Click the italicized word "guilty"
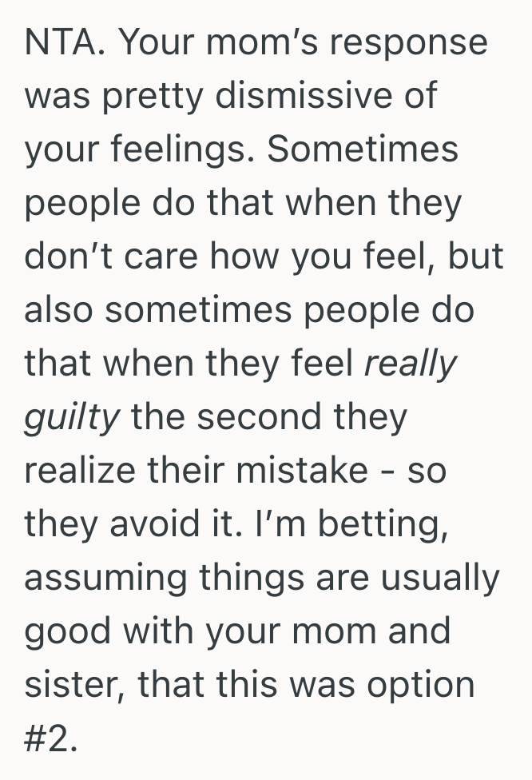This screenshot has width=532, height=780. 72,417
